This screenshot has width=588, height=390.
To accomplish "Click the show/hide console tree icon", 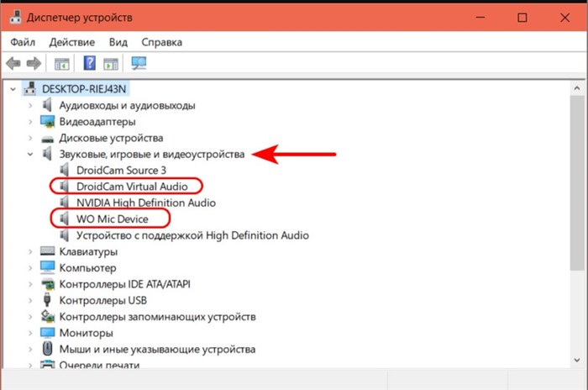I will [x=62, y=64].
